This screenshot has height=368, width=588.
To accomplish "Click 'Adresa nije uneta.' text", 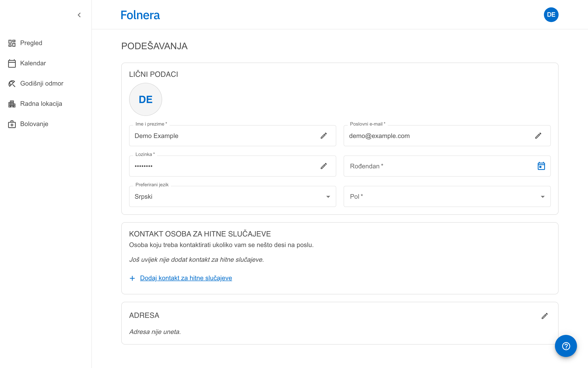I will click(155, 332).
